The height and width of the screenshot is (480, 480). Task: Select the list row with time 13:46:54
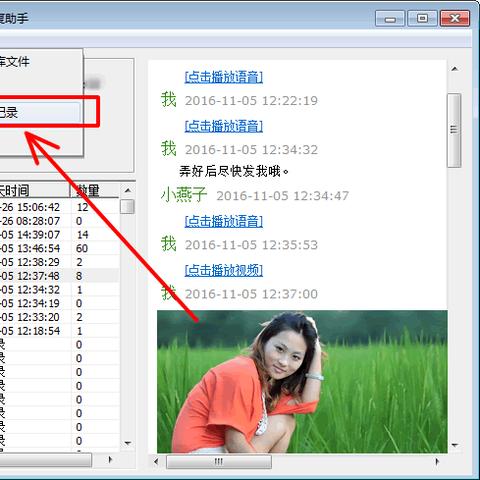(x=60, y=248)
